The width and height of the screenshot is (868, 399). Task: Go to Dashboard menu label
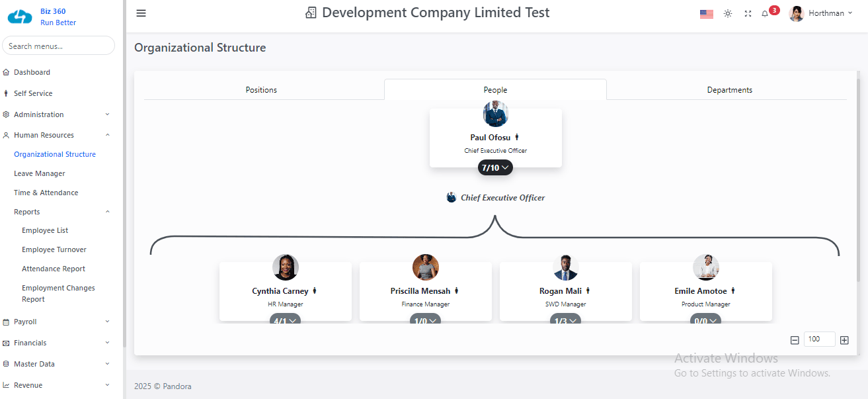[32, 72]
